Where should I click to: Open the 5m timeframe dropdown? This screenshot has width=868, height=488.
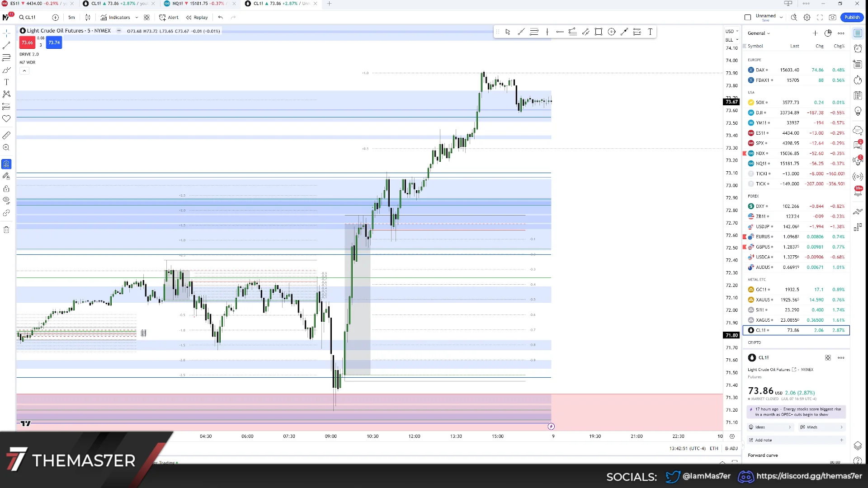(71, 17)
